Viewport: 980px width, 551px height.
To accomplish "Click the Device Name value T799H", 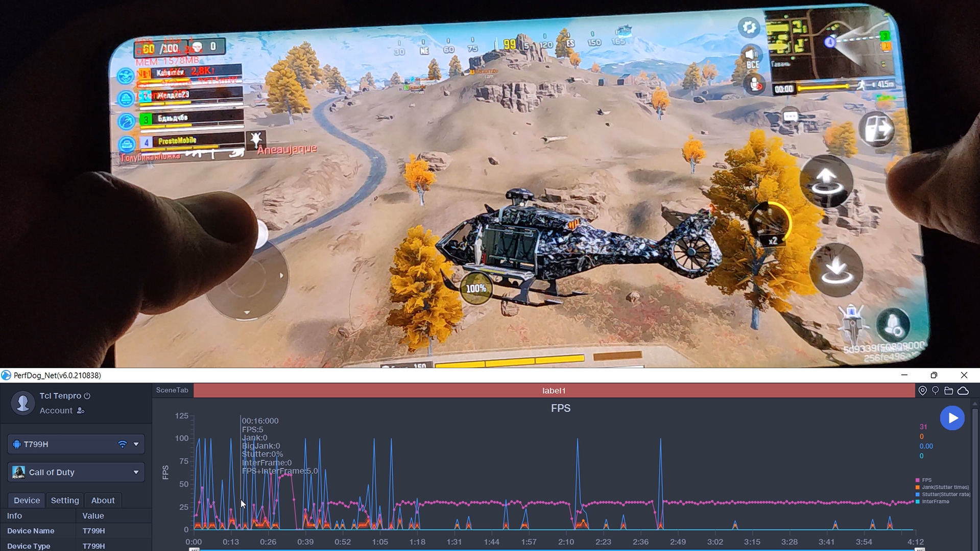I will pyautogui.click(x=94, y=531).
